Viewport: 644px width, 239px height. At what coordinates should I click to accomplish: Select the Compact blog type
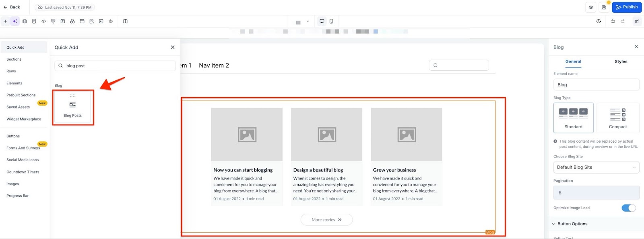[617, 118]
